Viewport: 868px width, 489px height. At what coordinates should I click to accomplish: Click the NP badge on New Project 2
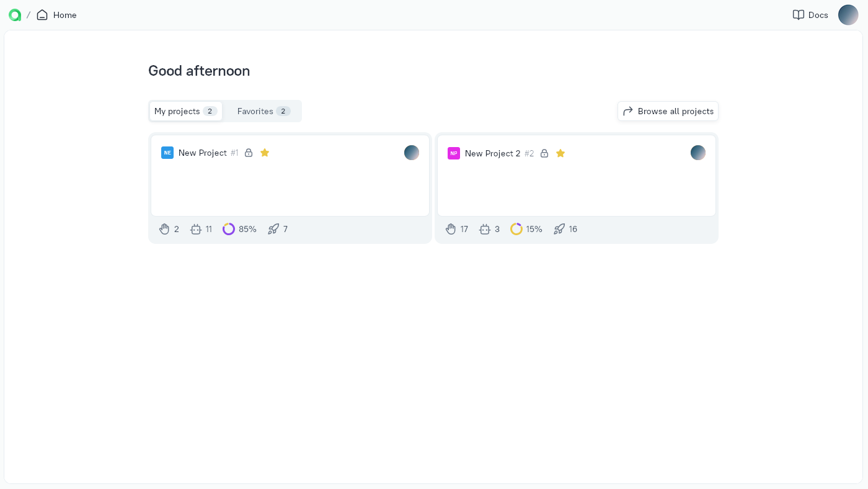pyautogui.click(x=454, y=153)
